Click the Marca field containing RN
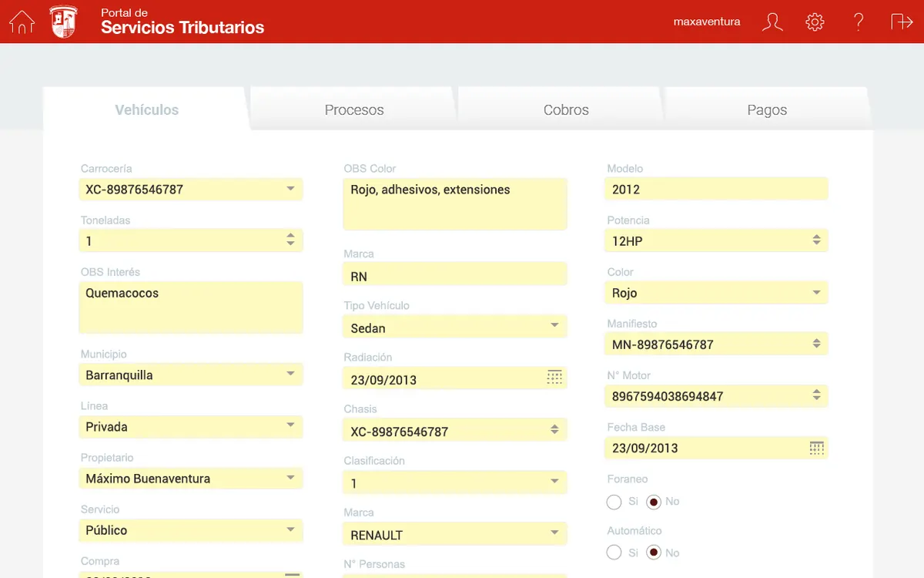The height and width of the screenshot is (578, 924). 454,275
